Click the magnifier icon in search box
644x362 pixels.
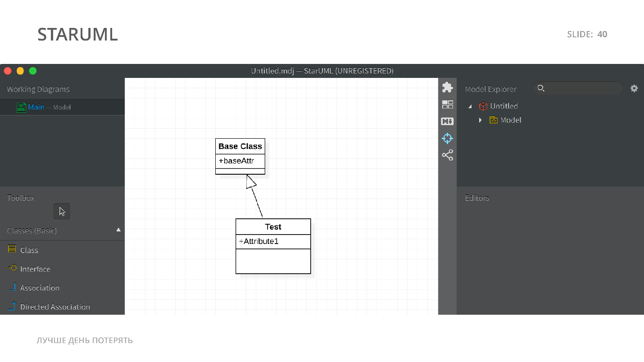[541, 88]
